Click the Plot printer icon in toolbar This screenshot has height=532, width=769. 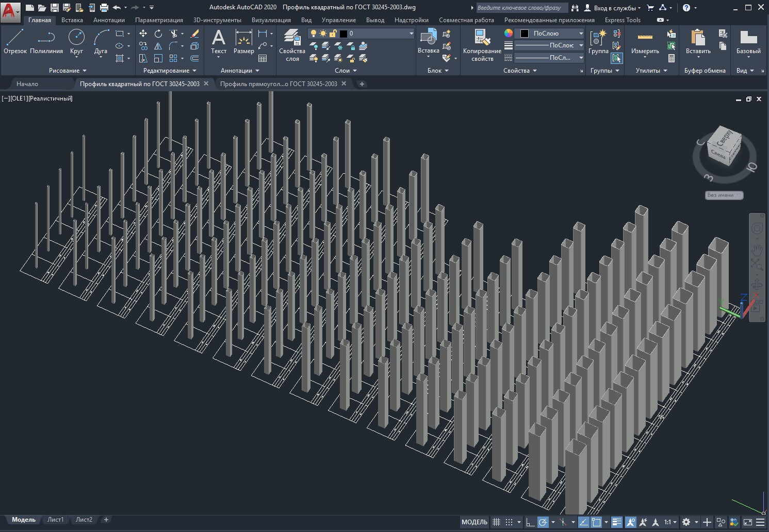pos(104,8)
